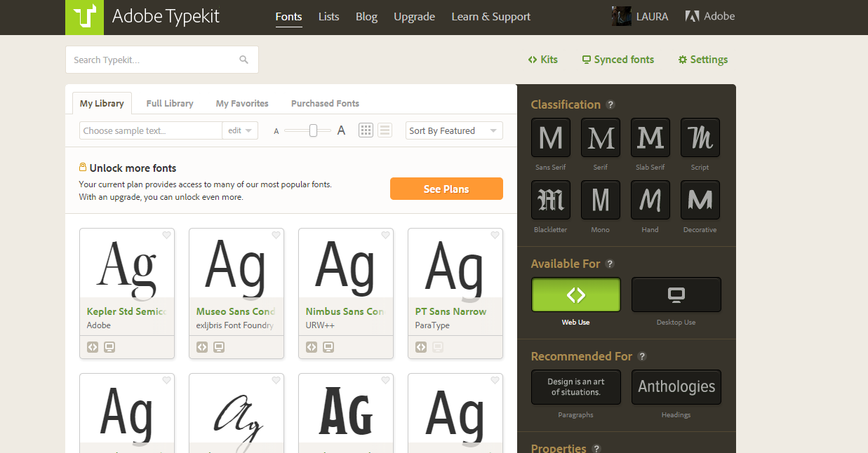Click smallest size A beside slider
This screenshot has height=453, width=868.
pos(276,131)
